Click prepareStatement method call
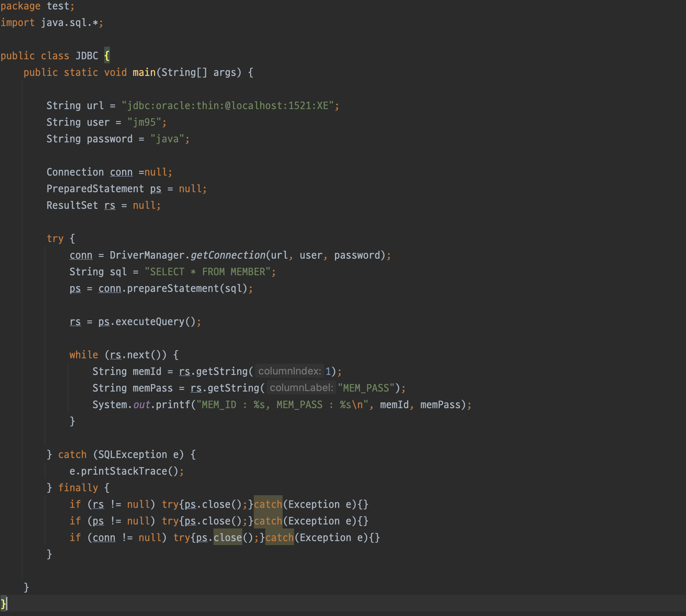This screenshot has height=616, width=686. coord(173,289)
